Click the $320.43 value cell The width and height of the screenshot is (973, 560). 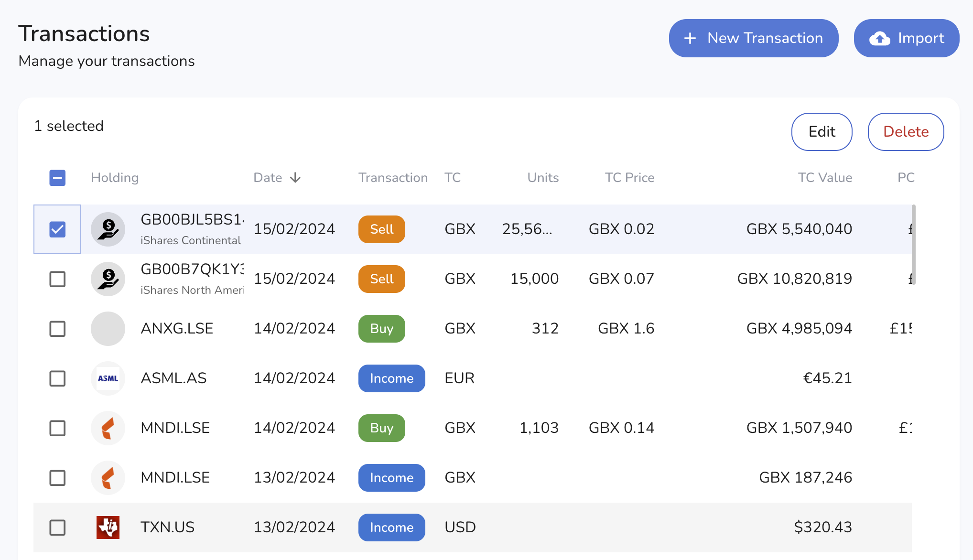pyautogui.click(x=823, y=528)
